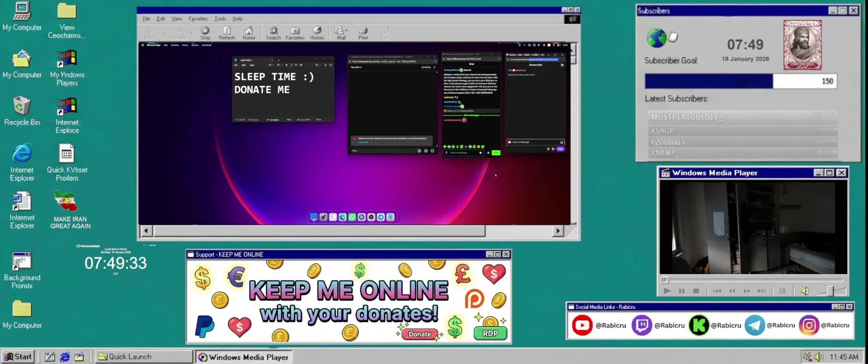
Task: Launch the blue e Internet Explorer desktop icon
Action: [x=22, y=163]
